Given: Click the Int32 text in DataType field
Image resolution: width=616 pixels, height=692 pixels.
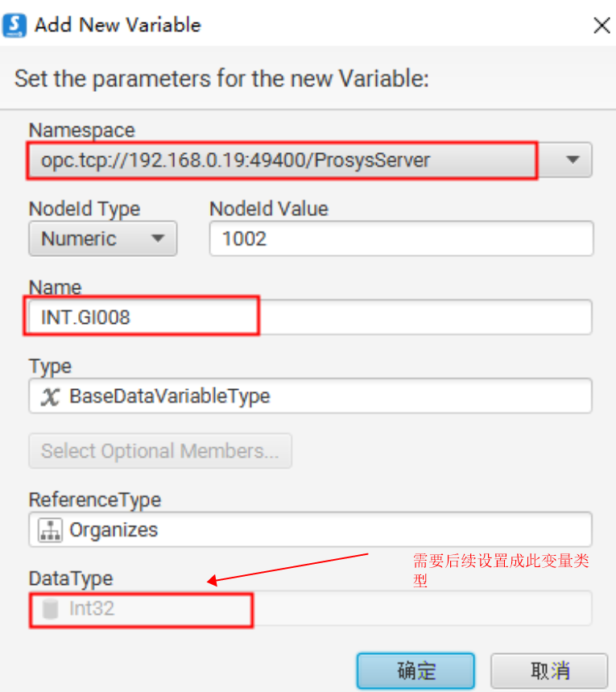Looking at the screenshot, I should pos(92,608).
